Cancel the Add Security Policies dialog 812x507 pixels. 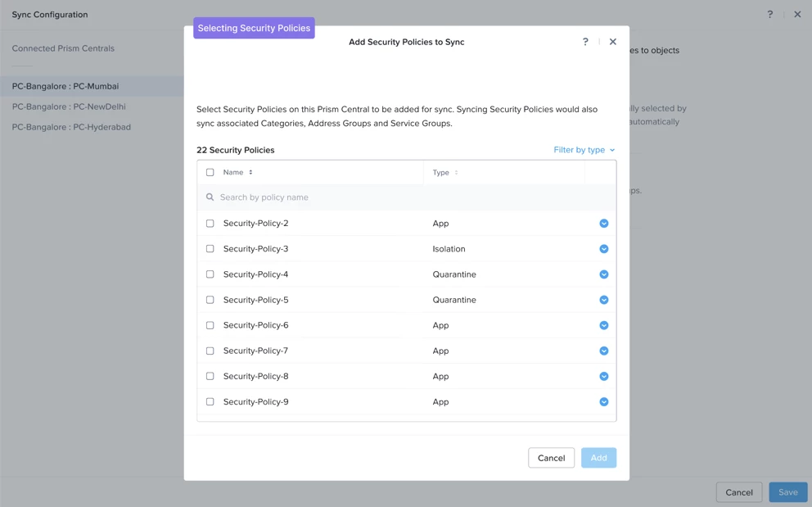pyautogui.click(x=551, y=458)
